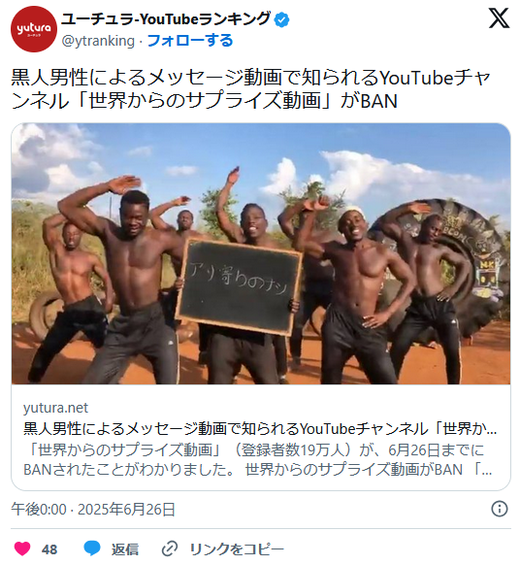Image resolution: width=520 pixels, height=565 pixels.
Task: Open the post timestamp 午後0:00 · 2025年6月26日
Action: coord(93,510)
